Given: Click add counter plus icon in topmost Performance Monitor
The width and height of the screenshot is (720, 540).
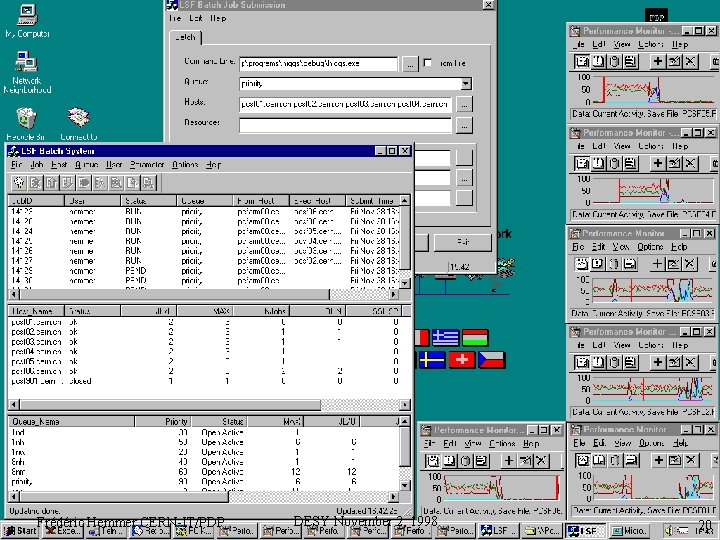Looking at the screenshot, I should (x=658, y=61).
